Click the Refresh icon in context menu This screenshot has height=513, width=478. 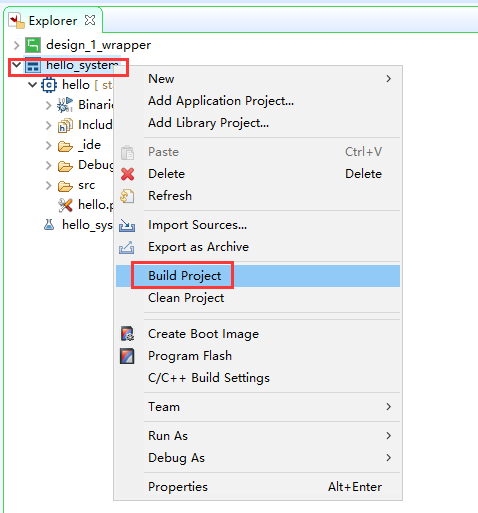click(x=127, y=196)
